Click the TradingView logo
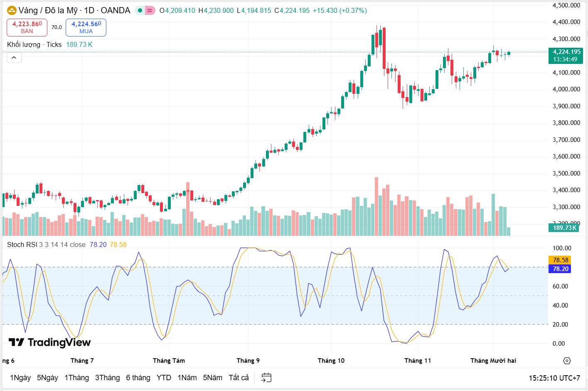Viewport: 588px width, 391px height. pos(49,342)
